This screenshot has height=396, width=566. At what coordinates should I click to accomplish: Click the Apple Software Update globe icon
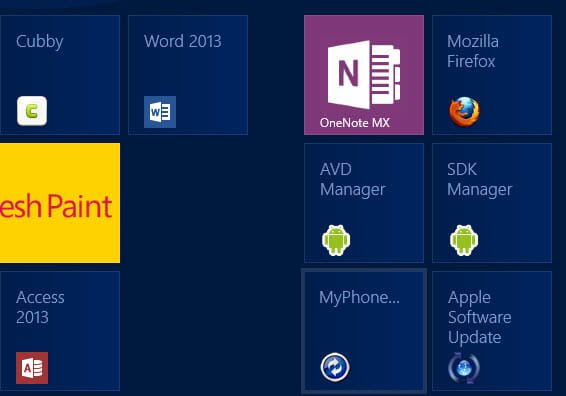tap(464, 368)
